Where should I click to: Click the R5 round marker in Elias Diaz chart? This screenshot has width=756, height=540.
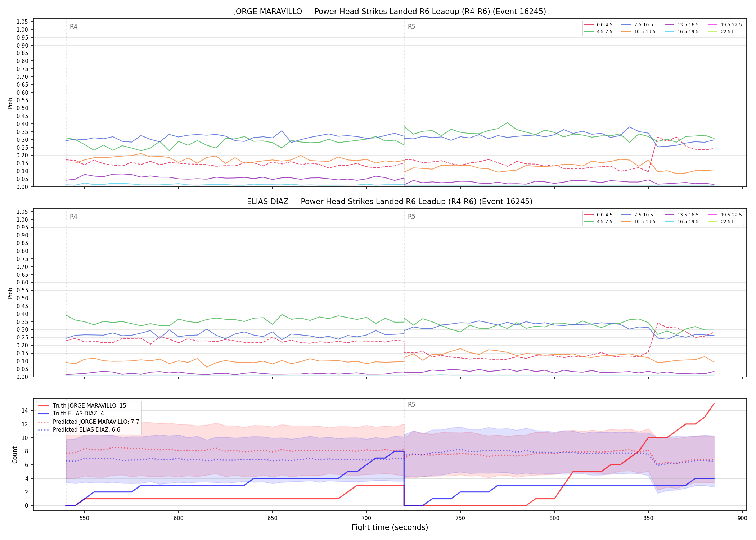point(411,216)
